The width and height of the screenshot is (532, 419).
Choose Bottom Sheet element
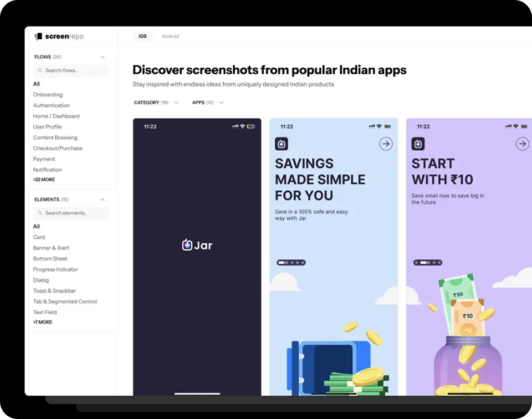pyautogui.click(x=50, y=258)
